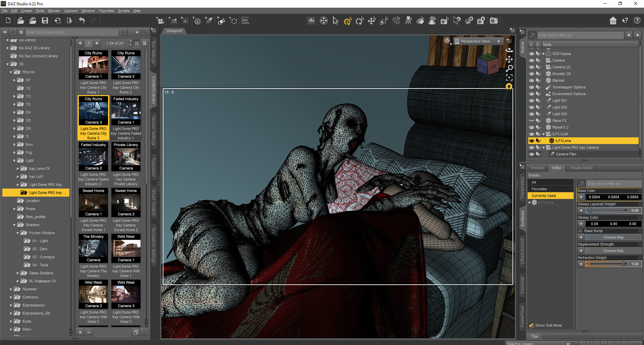Click the New Scene file icon
Screen dimensions: 644x345
point(8,21)
